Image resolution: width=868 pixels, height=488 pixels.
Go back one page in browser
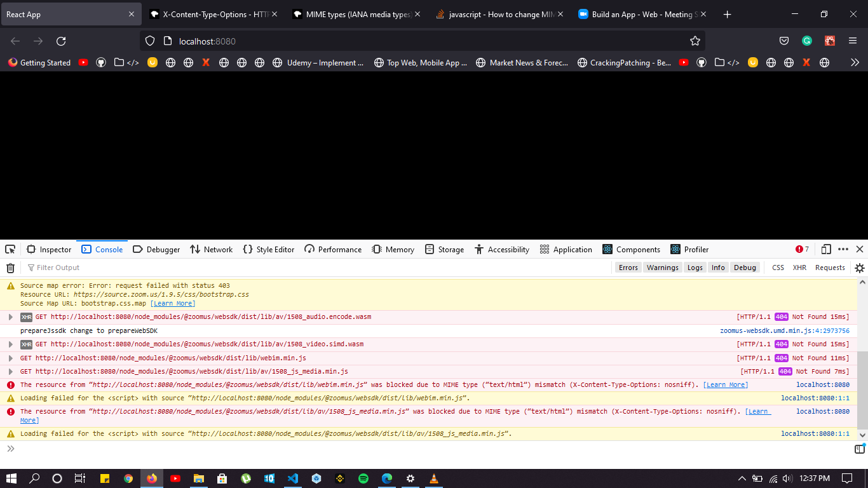(15, 41)
